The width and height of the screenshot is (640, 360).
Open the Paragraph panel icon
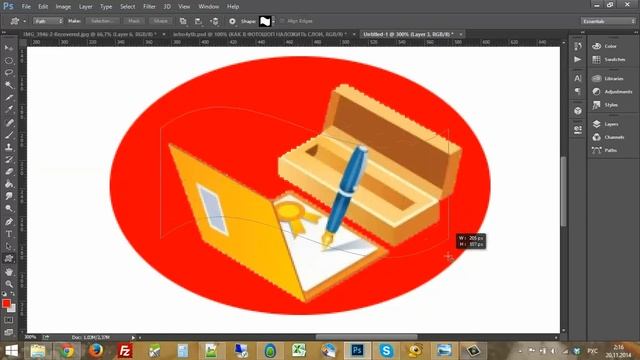(x=578, y=91)
